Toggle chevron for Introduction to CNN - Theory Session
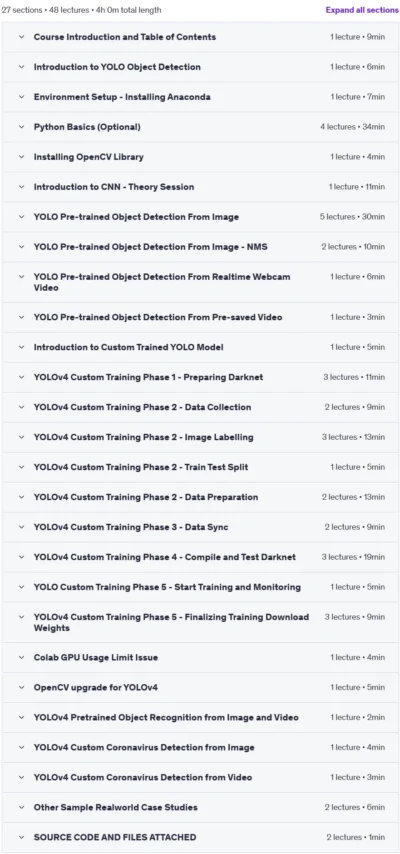 [21, 187]
